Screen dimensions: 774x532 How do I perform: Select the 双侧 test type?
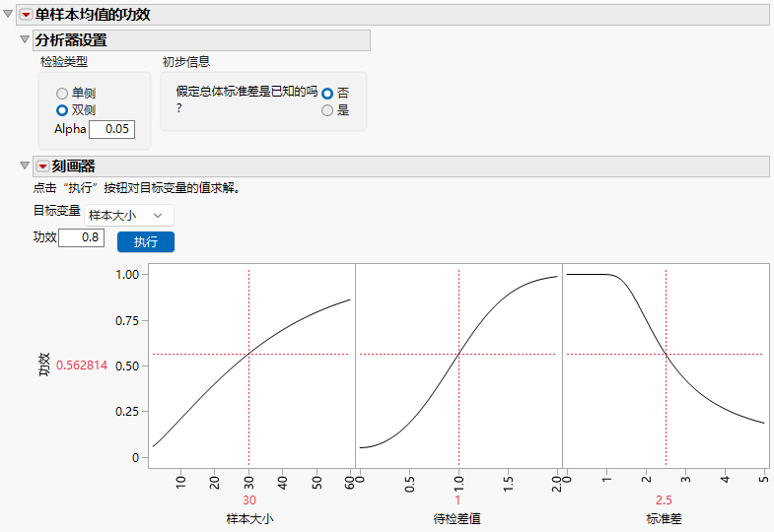point(62,110)
